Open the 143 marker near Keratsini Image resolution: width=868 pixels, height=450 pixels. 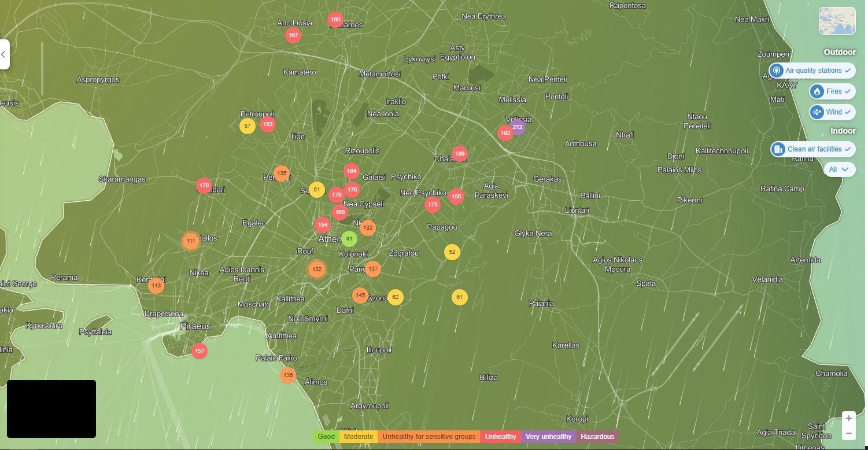pyautogui.click(x=156, y=286)
